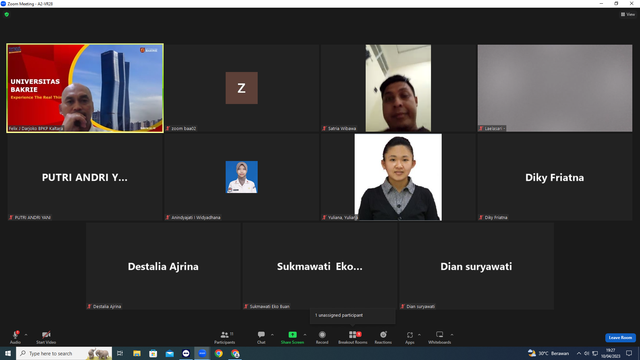Switch to active Zoom taskbar icon

(x=202, y=353)
